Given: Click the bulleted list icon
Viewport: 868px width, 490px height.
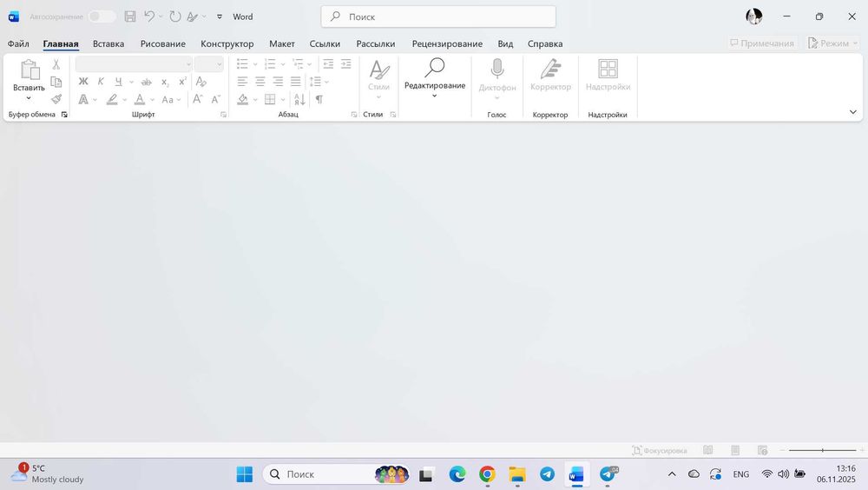Looking at the screenshot, I should point(242,63).
